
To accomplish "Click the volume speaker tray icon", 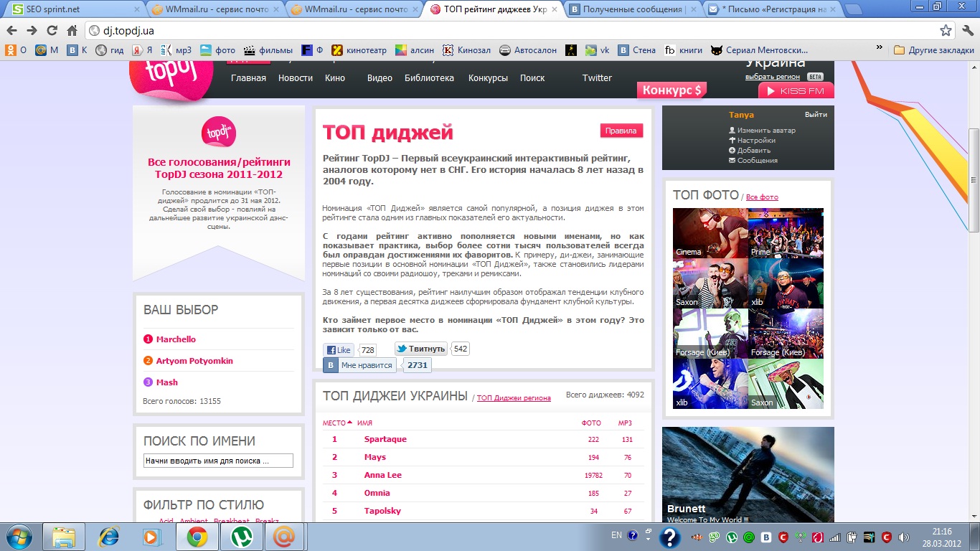I will pyautogui.click(x=904, y=537).
